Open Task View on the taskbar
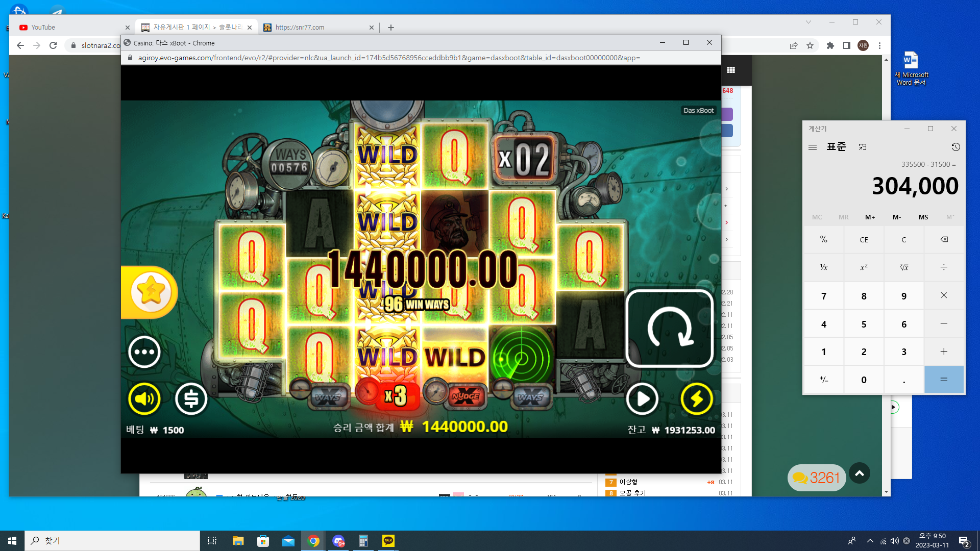Viewport: 980px width, 551px height. tap(212, 541)
